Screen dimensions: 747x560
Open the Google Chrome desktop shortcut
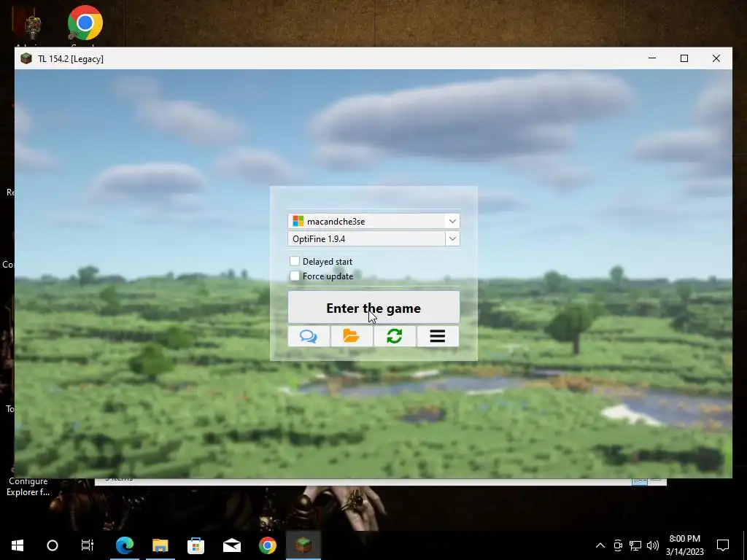point(85,26)
